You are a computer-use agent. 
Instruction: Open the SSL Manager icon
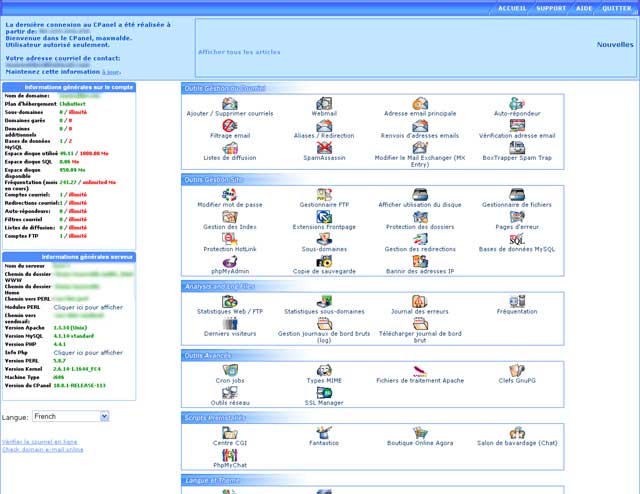pyautogui.click(x=324, y=392)
